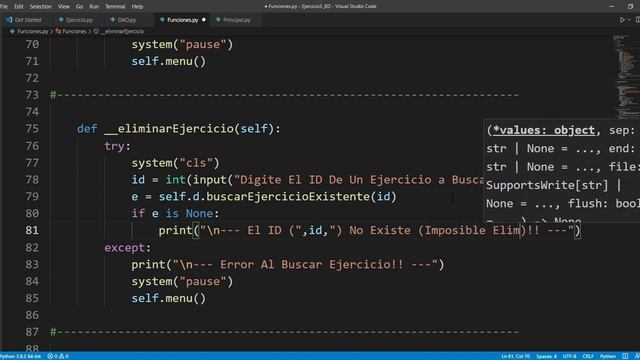Screen dimensions: 640x360
Task: Click the UTF-8 encoding selector
Action: 569,356
